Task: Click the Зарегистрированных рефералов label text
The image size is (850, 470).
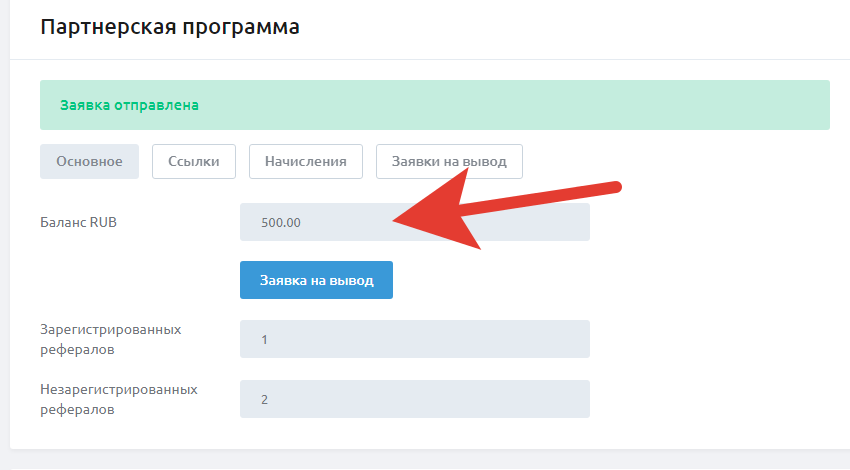Action: (111, 339)
